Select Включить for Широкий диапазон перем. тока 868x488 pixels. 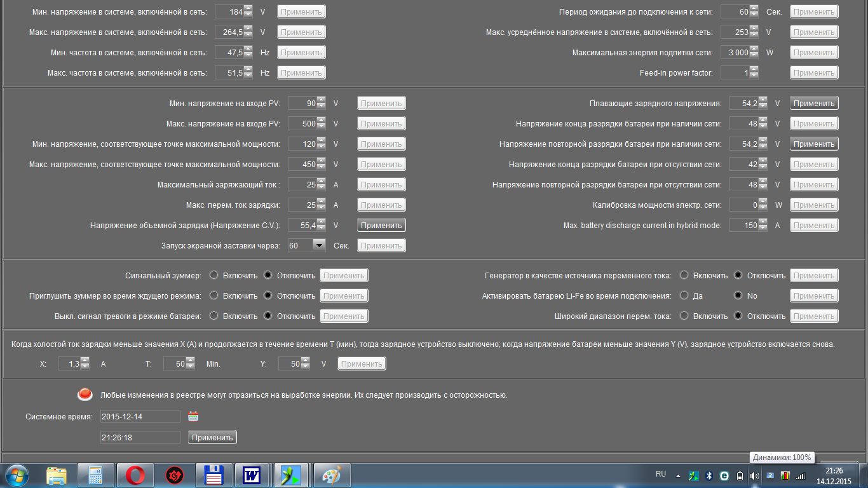(684, 316)
